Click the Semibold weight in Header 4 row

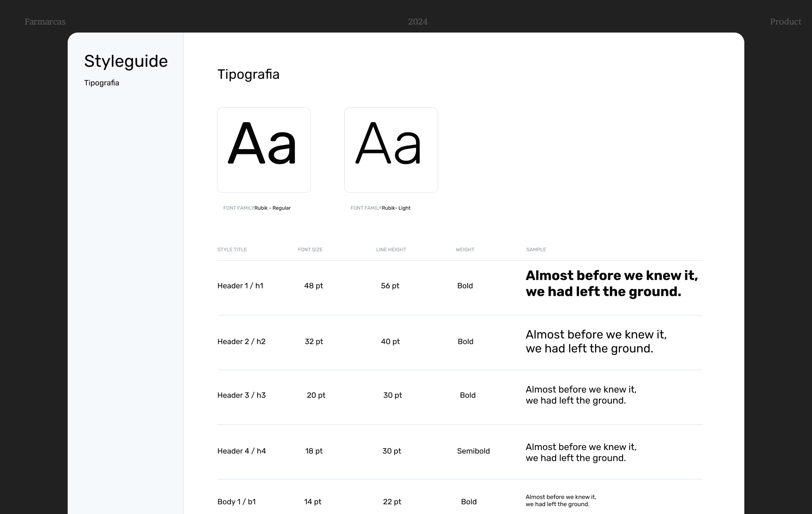point(473,451)
